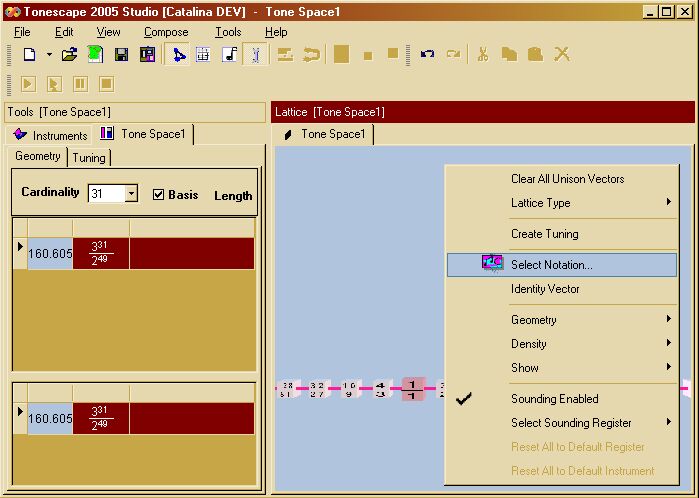Click the Select Notation menu icon

pos(492,263)
